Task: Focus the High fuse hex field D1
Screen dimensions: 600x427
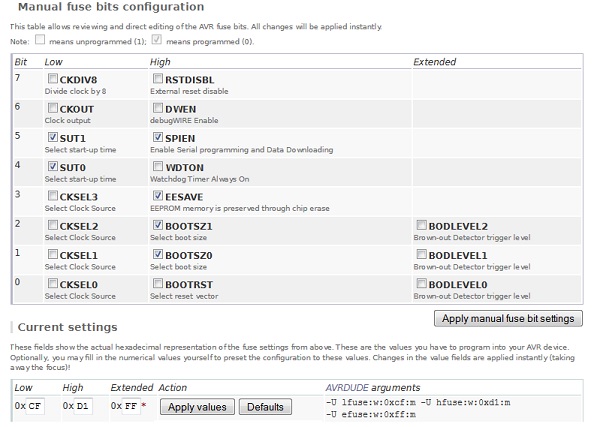Action: click(83, 406)
